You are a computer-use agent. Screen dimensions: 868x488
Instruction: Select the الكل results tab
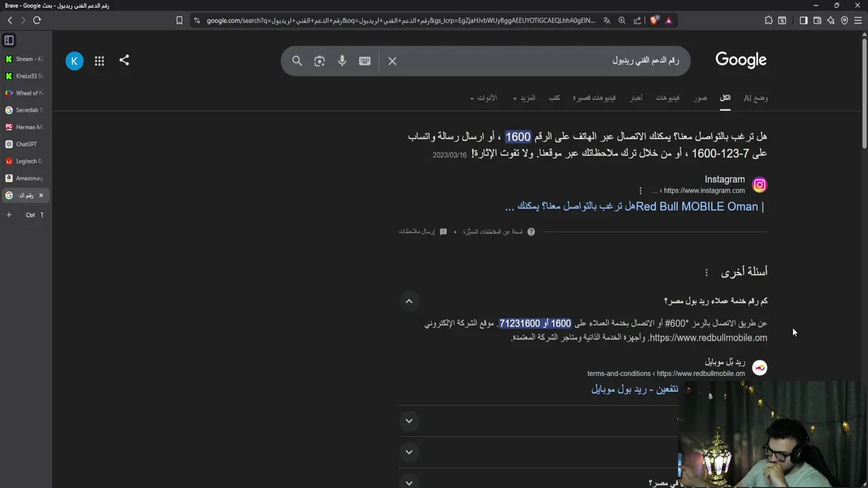[x=725, y=98]
